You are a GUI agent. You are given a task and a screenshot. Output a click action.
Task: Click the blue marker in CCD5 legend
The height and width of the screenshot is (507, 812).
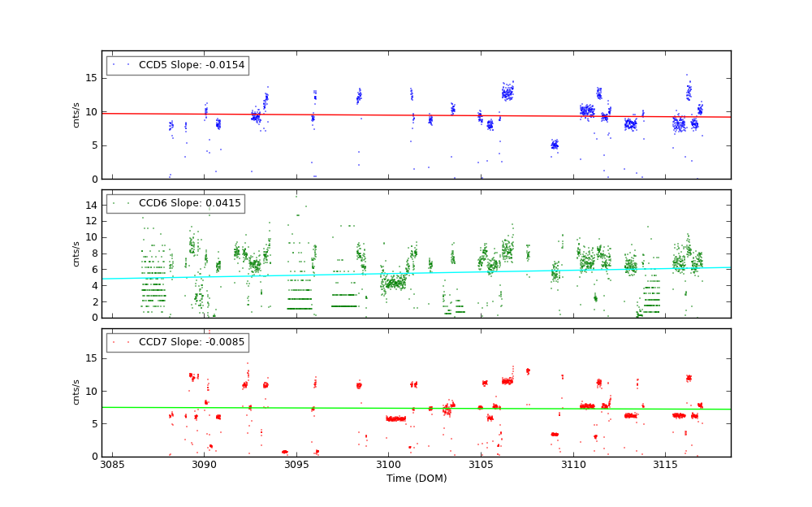(x=114, y=65)
